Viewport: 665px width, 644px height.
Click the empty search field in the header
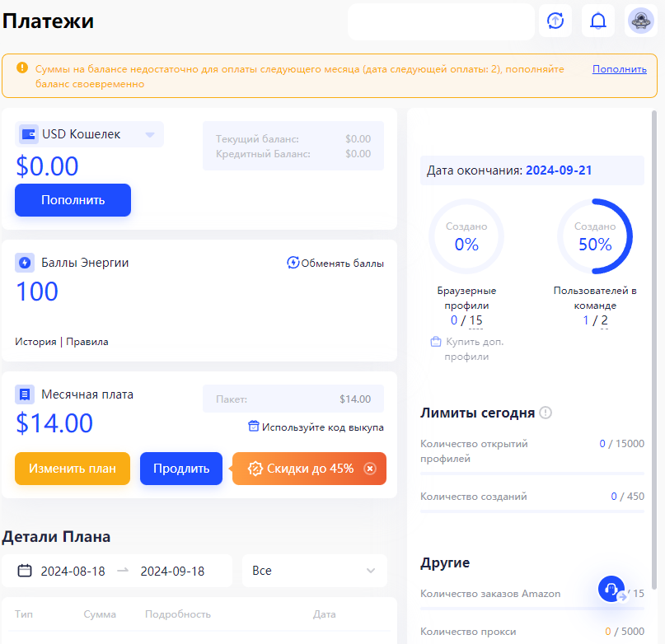click(441, 21)
